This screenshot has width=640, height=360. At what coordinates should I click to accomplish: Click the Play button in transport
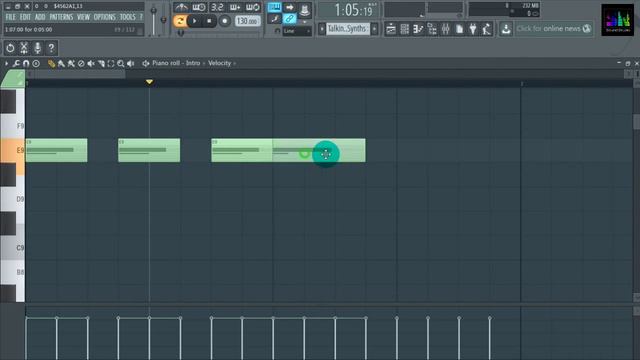(x=195, y=21)
